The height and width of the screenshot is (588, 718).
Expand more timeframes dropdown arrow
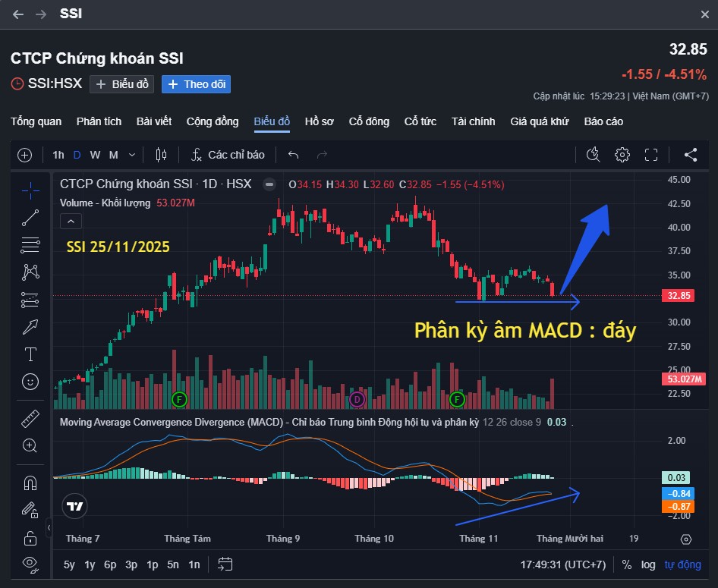pyautogui.click(x=132, y=155)
